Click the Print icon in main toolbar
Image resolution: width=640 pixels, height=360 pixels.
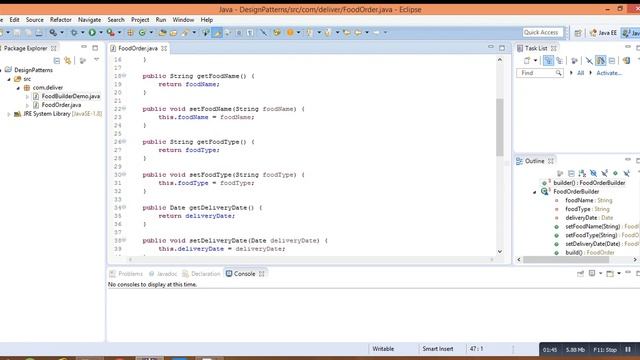pyautogui.click(x=39, y=32)
